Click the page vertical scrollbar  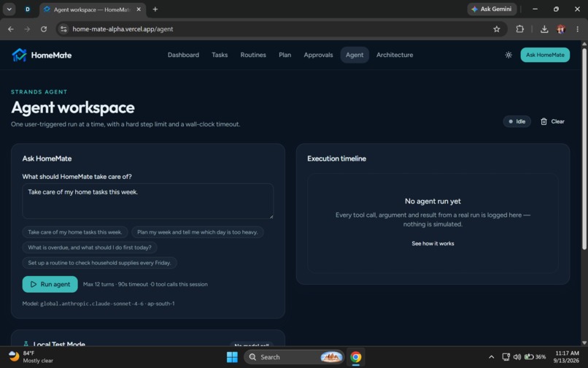coord(584,150)
